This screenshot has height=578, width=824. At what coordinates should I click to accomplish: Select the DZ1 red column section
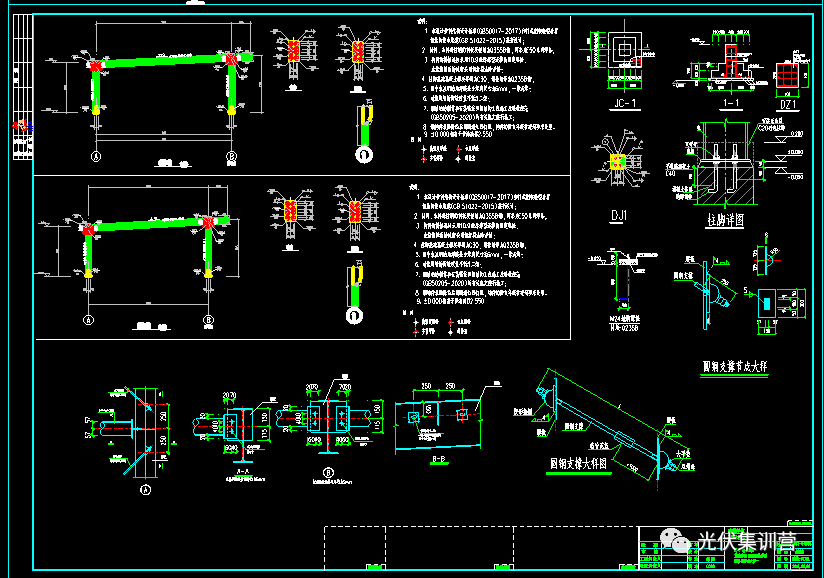tap(788, 75)
